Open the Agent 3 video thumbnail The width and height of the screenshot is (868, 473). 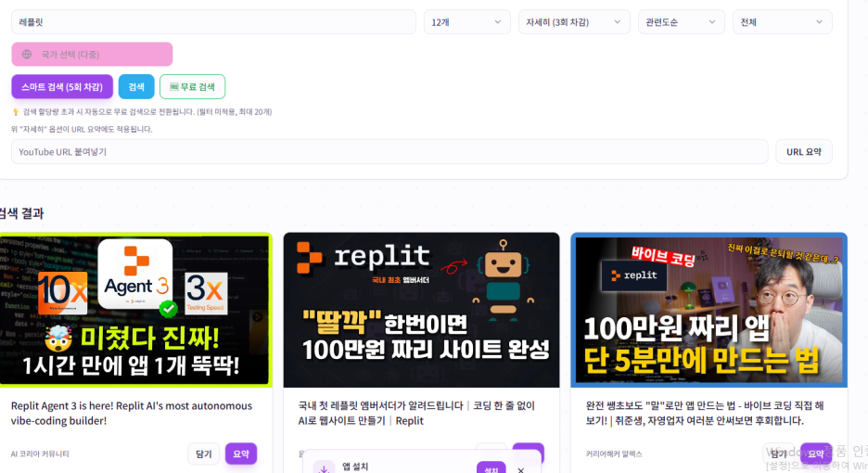[x=135, y=310]
